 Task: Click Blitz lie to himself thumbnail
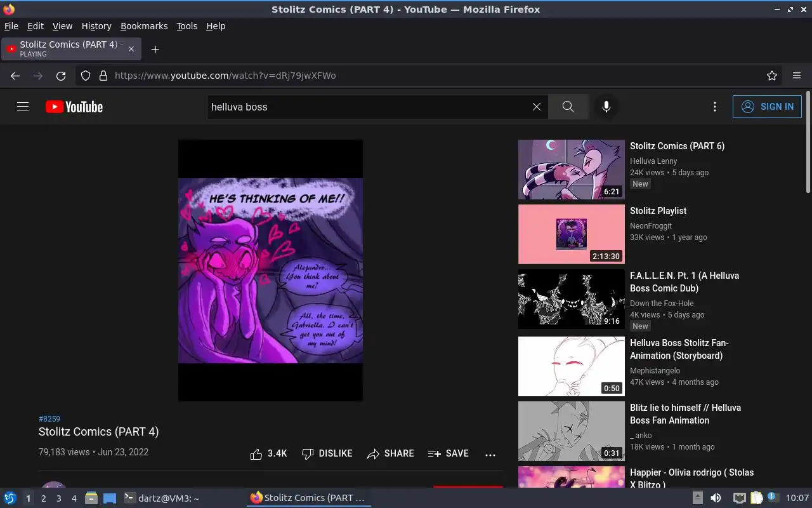click(x=572, y=431)
